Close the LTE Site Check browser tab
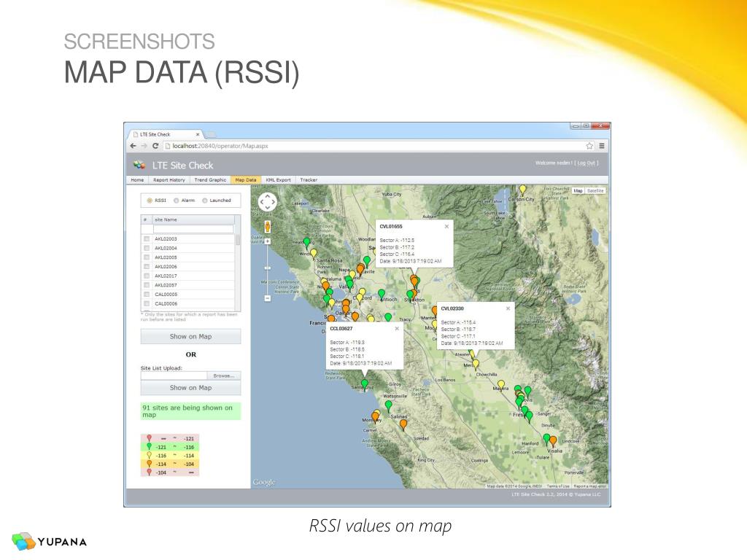 (198, 134)
